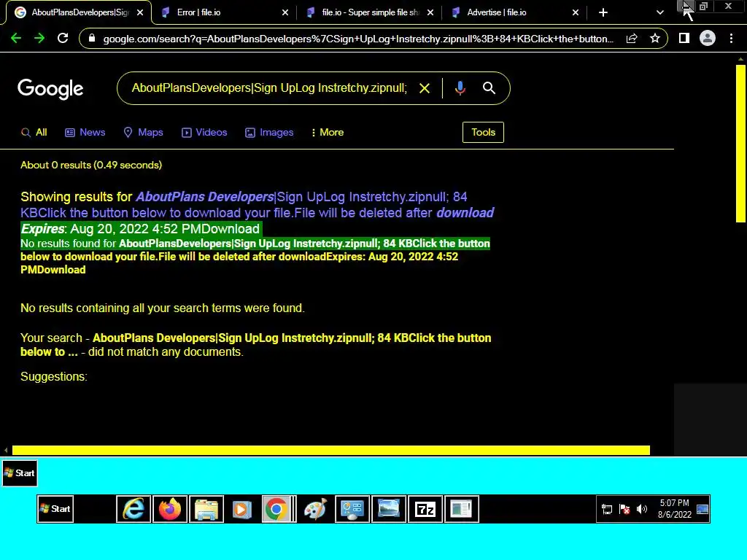Select the Chrome icon on the taskbar
This screenshot has height=560, width=747.
(276, 509)
